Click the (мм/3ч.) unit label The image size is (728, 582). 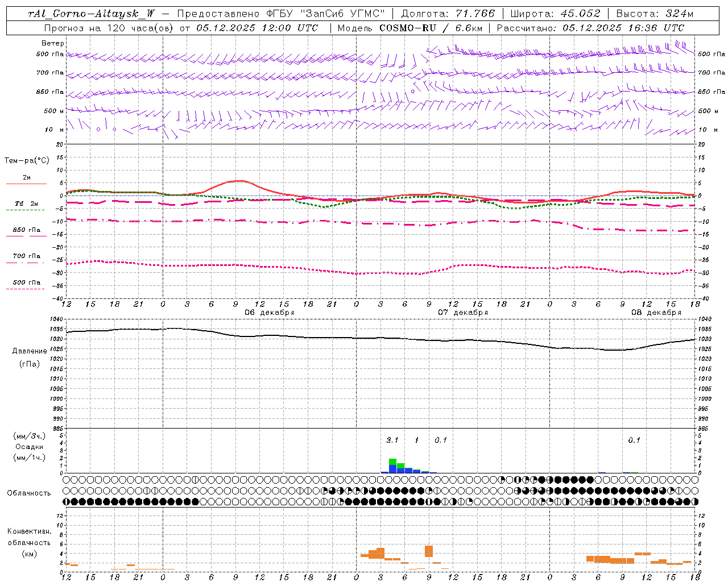[30, 436]
